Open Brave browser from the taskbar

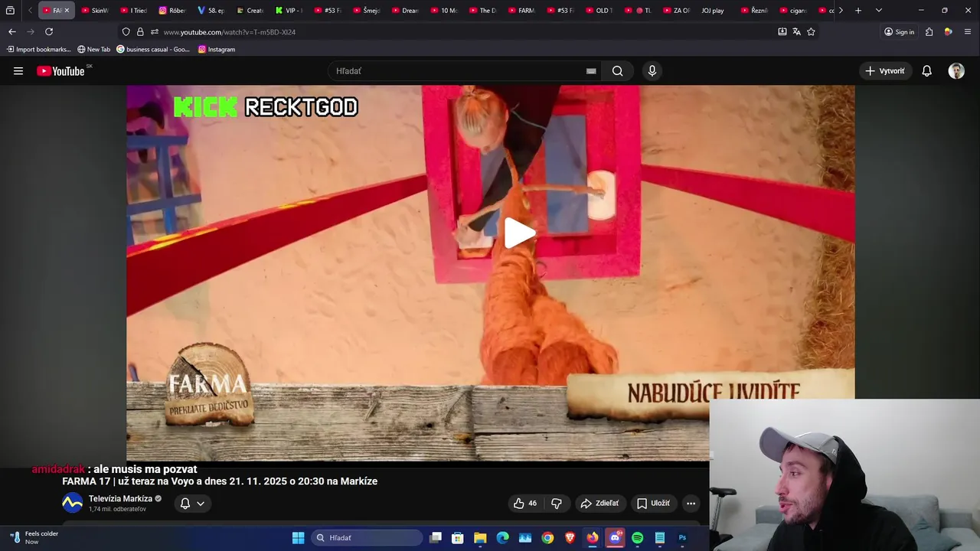pos(570,538)
